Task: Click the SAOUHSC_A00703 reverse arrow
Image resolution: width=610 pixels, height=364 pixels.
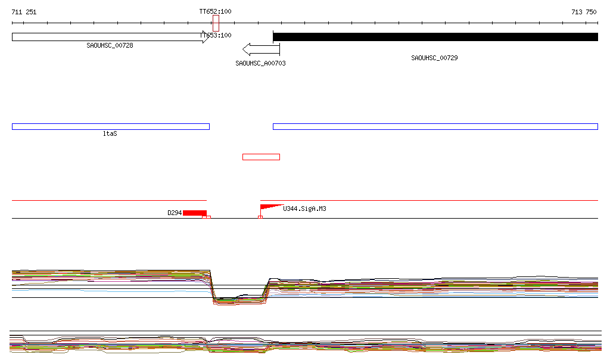Action: 261,49
